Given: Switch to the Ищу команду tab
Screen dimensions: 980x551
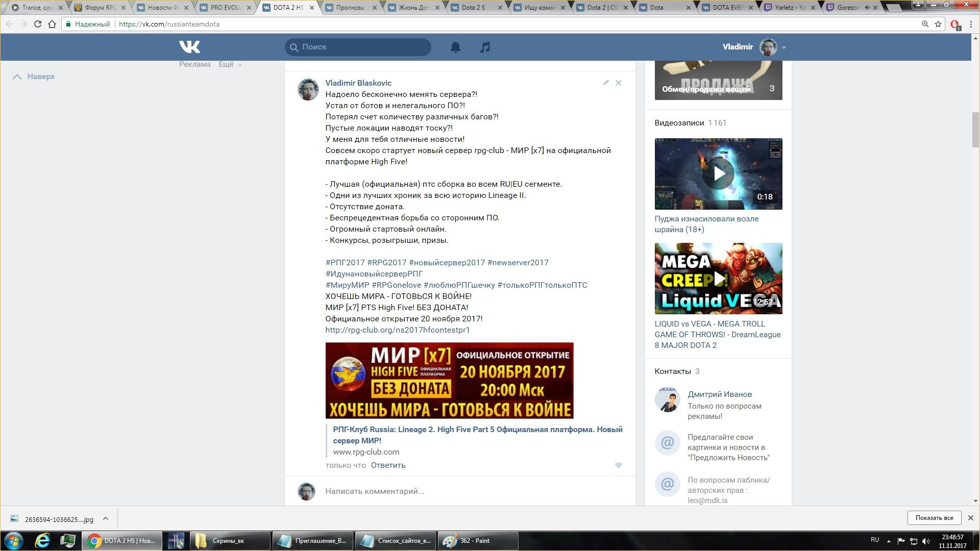Looking at the screenshot, I should [540, 8].
